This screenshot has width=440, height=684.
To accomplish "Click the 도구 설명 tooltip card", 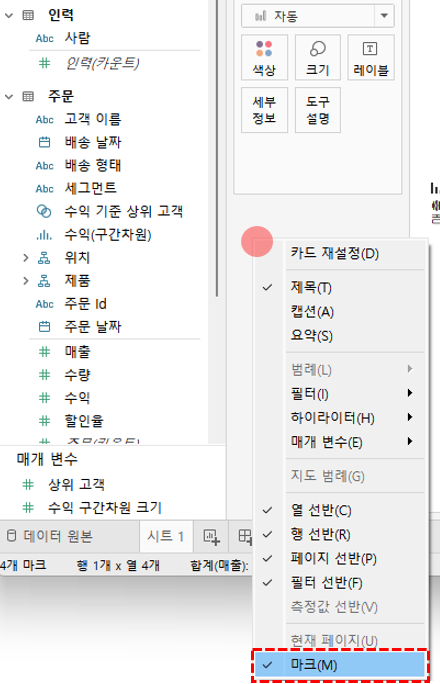I will click(x=317, y=110).
